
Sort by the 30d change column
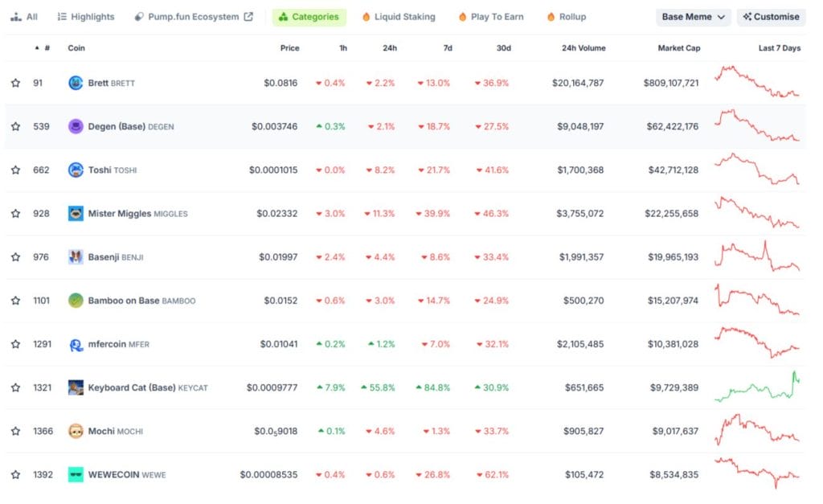(504, 47)
